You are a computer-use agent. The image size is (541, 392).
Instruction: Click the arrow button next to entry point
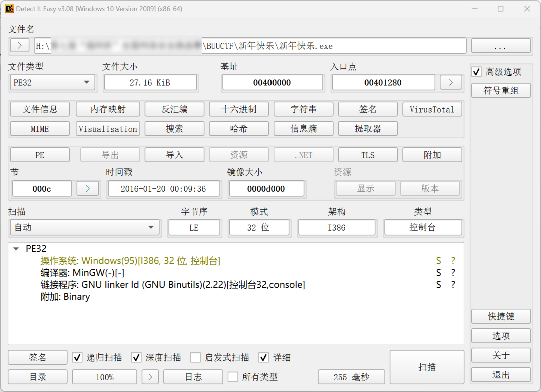pos(451,82)
